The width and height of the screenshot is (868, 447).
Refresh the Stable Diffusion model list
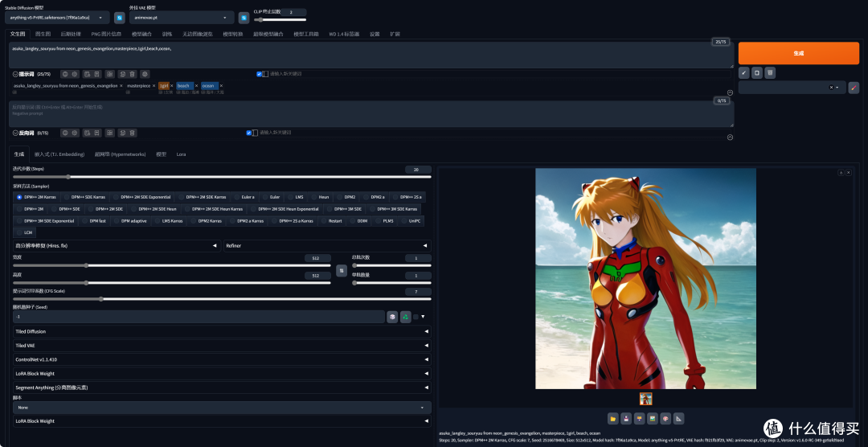tap(120, 18)
